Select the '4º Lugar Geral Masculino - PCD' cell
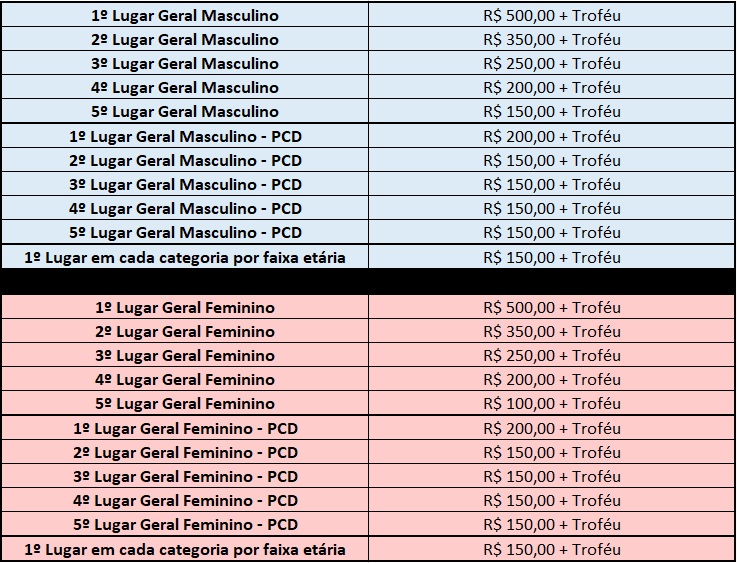This screenshot has width=737, height=563. tap(185, 208)
